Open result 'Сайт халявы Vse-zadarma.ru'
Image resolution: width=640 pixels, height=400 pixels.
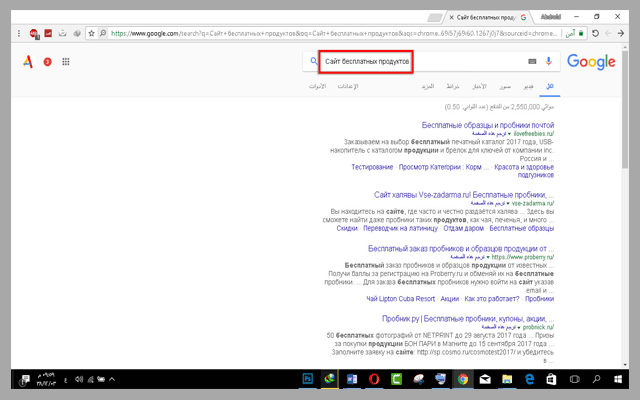[x=463, y=193]
